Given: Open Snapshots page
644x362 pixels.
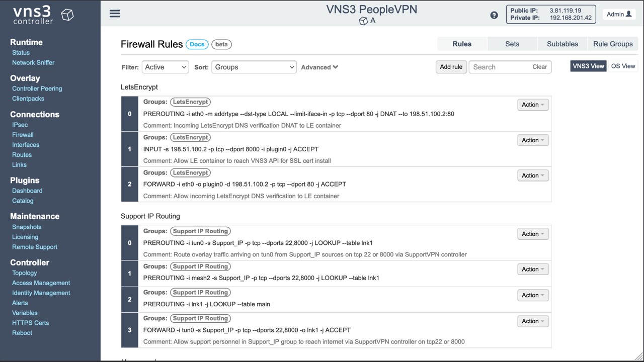Looking at the screenshot, I should tap(27, 227).
